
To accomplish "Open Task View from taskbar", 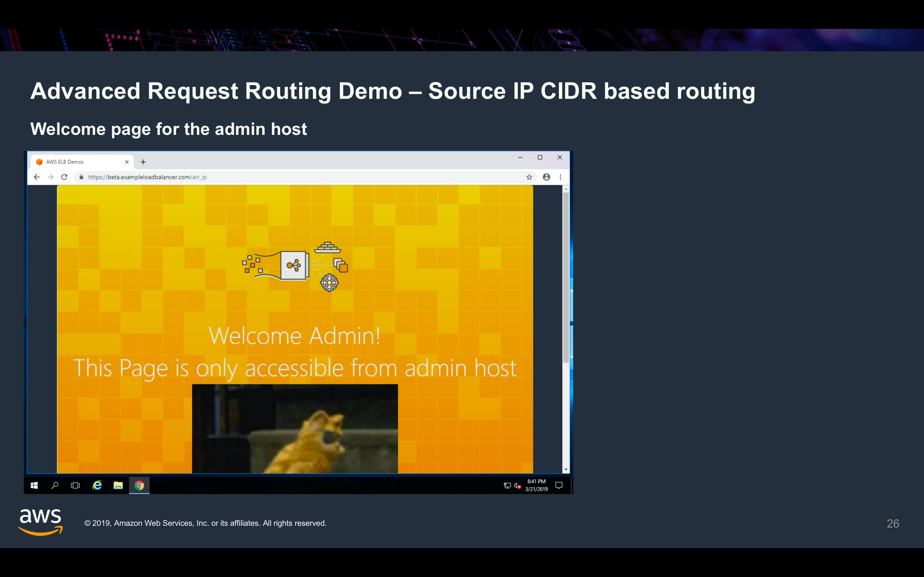I will 75,485.
